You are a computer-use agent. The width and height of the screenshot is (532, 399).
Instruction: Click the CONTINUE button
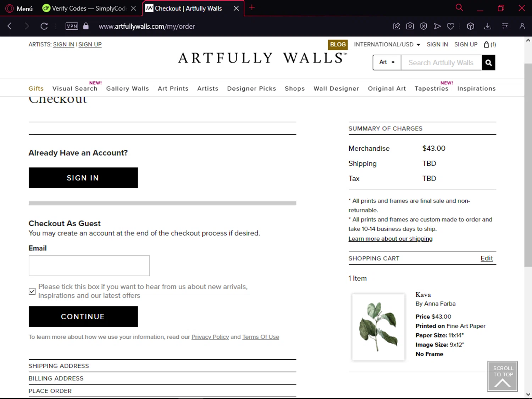[83, 316]
